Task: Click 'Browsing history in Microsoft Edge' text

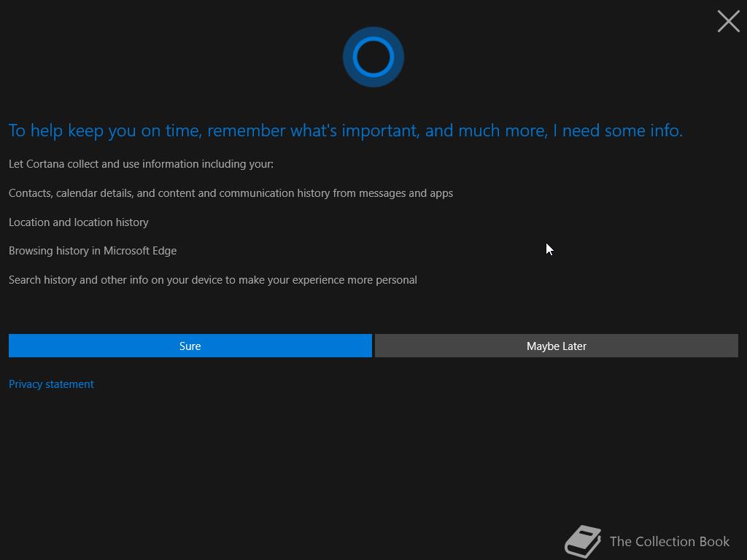Action: 93,251
